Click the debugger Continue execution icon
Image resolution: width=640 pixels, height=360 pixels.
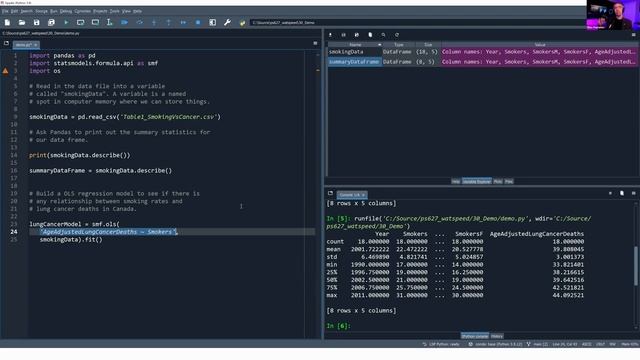[183, 22]
